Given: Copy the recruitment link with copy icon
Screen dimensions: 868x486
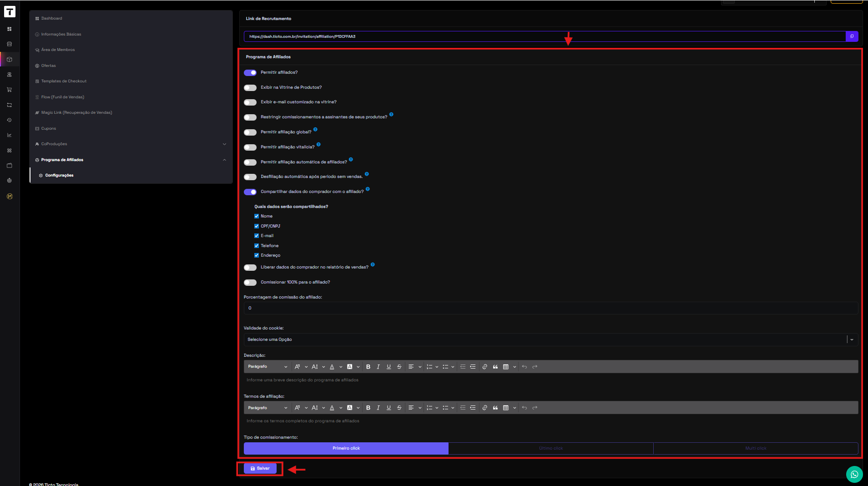Looking at the screenshot, I should 852,36.
